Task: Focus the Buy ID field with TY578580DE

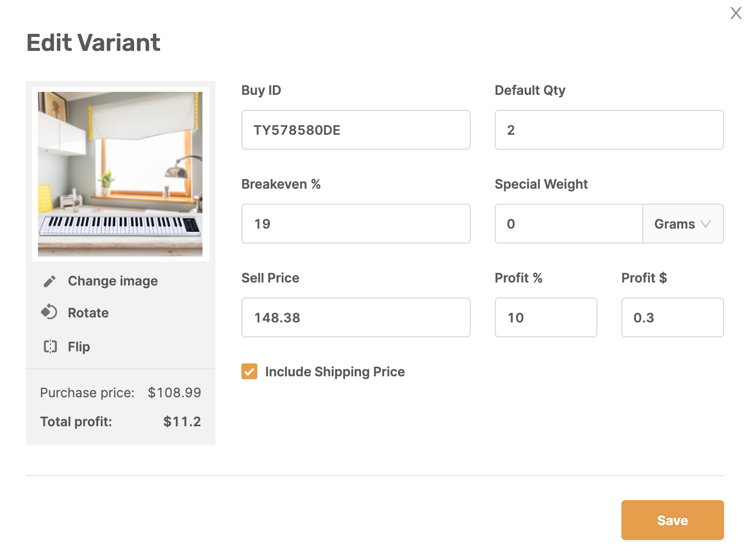Action: [356, 130]
